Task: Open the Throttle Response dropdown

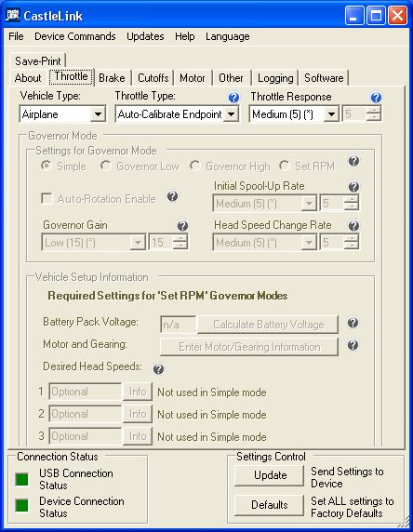Action: coord(331,114)
